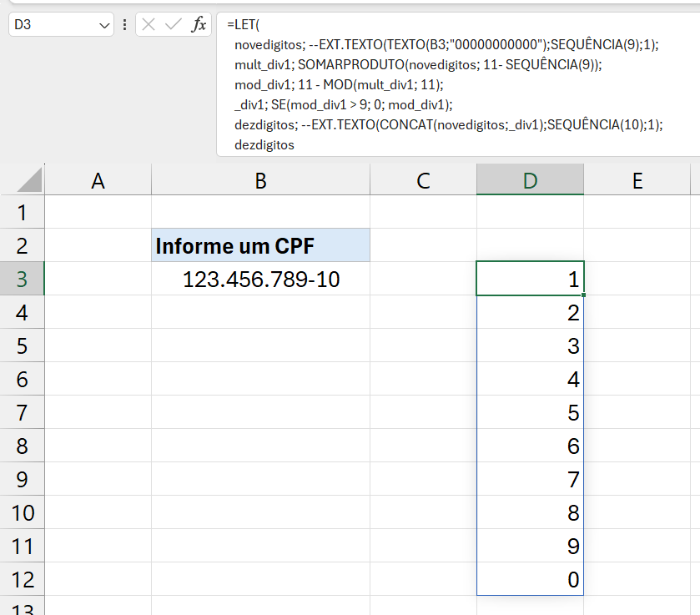
Task: Select the cell containing 123.456.789-10
Action: [x=260, y=279]
